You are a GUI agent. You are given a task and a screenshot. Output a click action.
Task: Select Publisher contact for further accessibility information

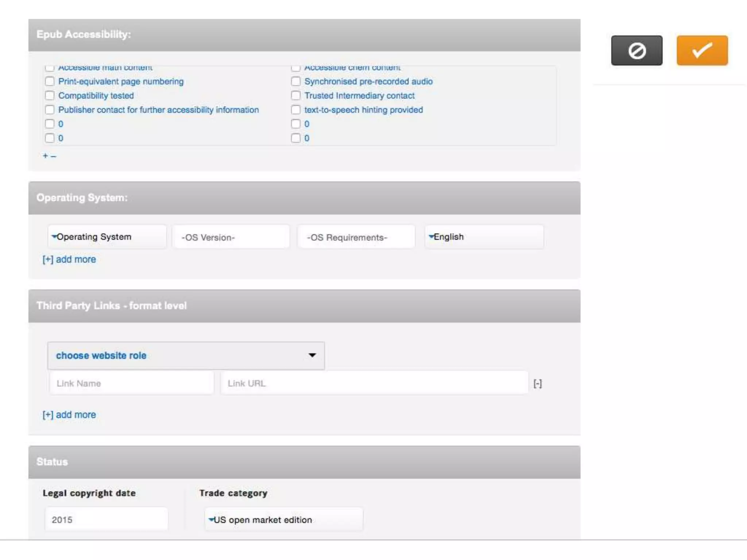click(x=50, y=110)
